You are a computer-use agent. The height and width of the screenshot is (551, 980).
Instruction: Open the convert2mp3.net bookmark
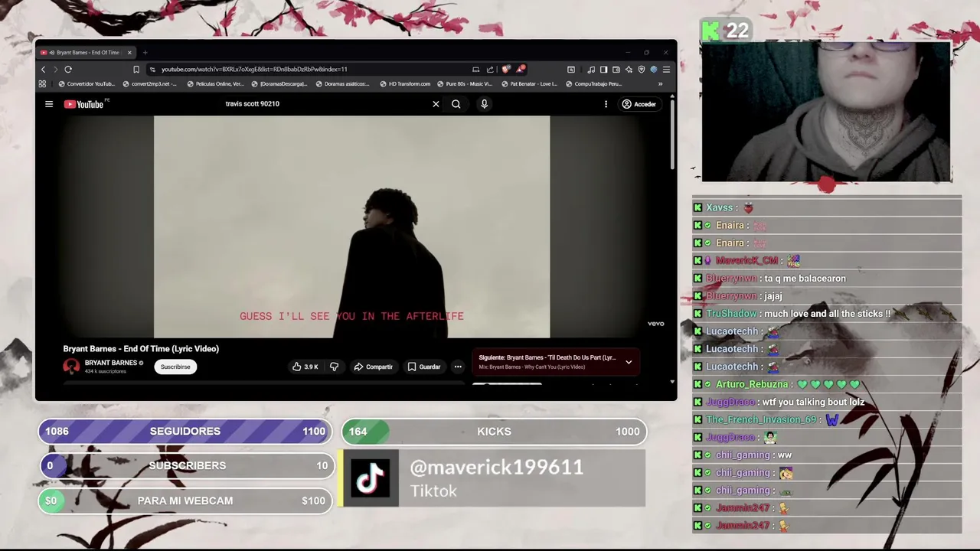pos(150,84)
